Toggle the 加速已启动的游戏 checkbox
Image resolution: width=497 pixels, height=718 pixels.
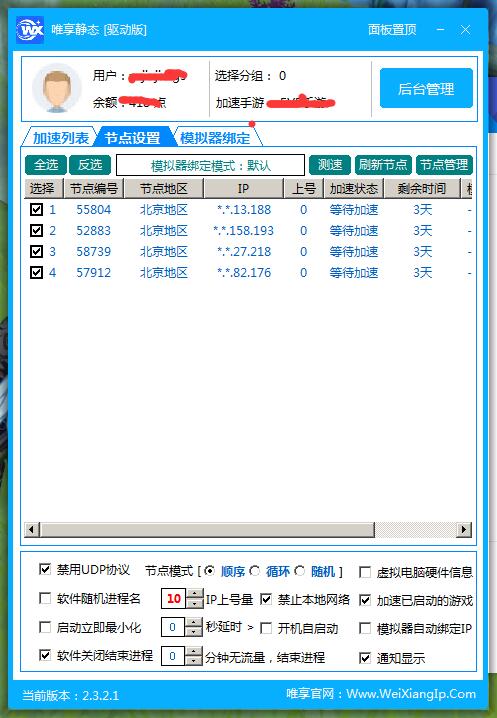point(365,600)
